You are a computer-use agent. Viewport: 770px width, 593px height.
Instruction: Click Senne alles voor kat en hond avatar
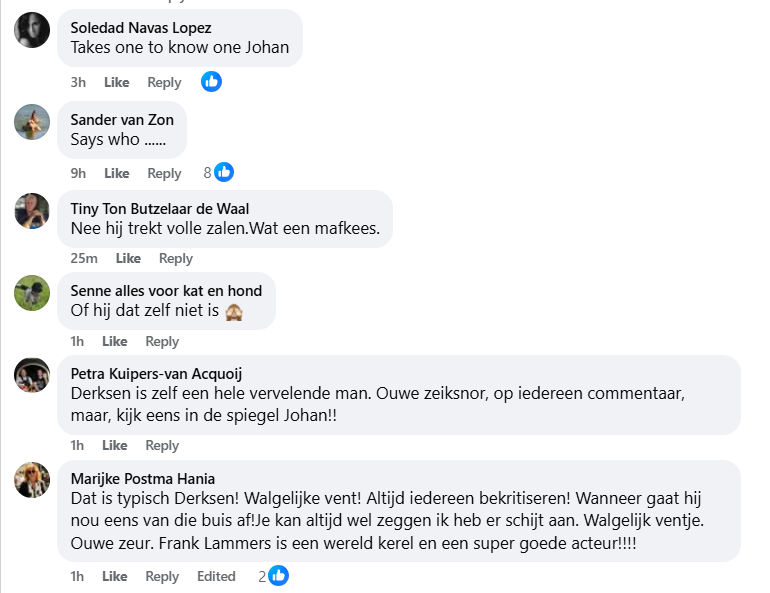32,293
